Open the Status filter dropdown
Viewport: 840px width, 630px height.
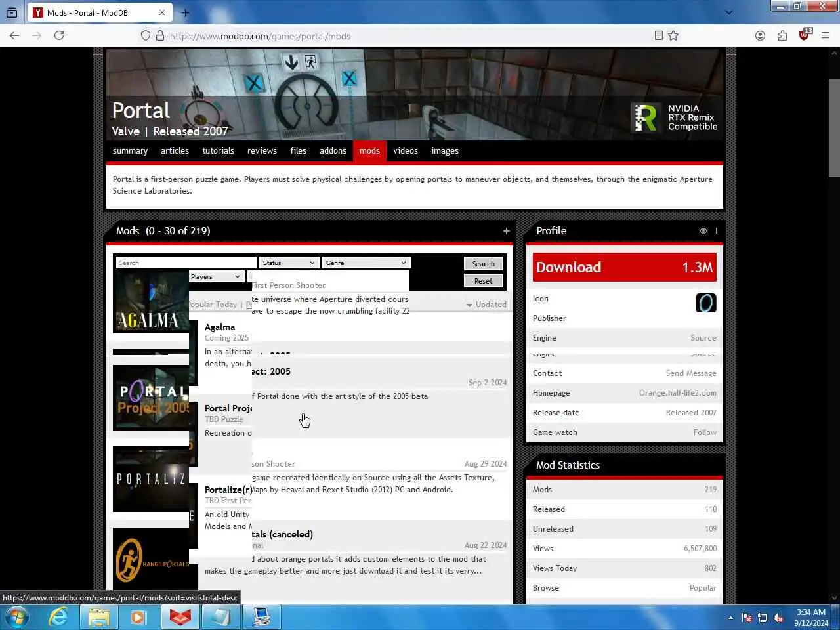coord(289,262)
